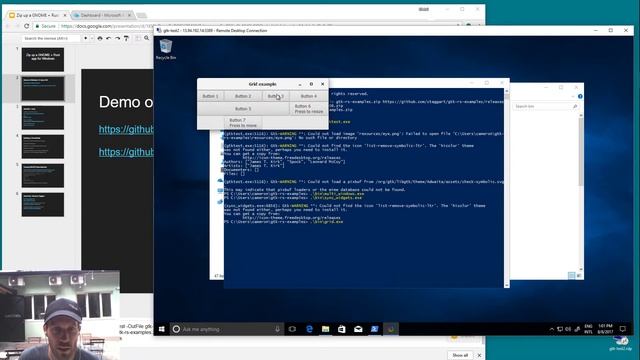The width and height of the screenshot is (640, 360).
Task: Click the Print icon in Slides toolbar
Action: click(x=100, y=38)
